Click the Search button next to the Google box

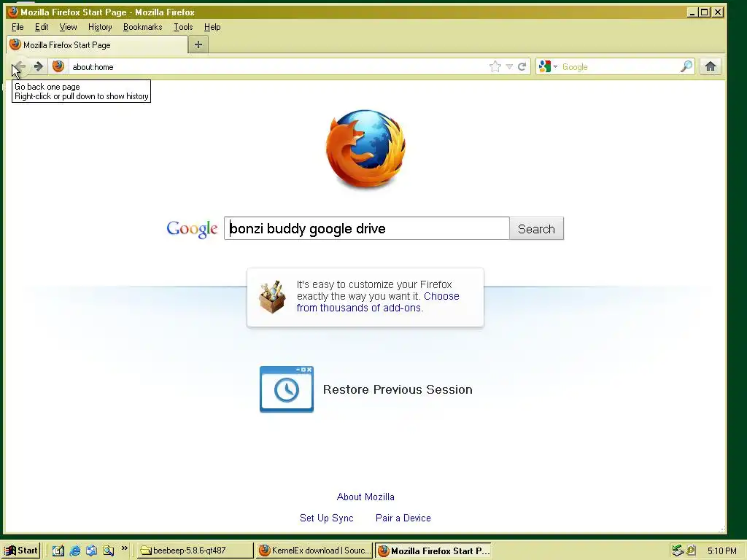pos(536,228)
